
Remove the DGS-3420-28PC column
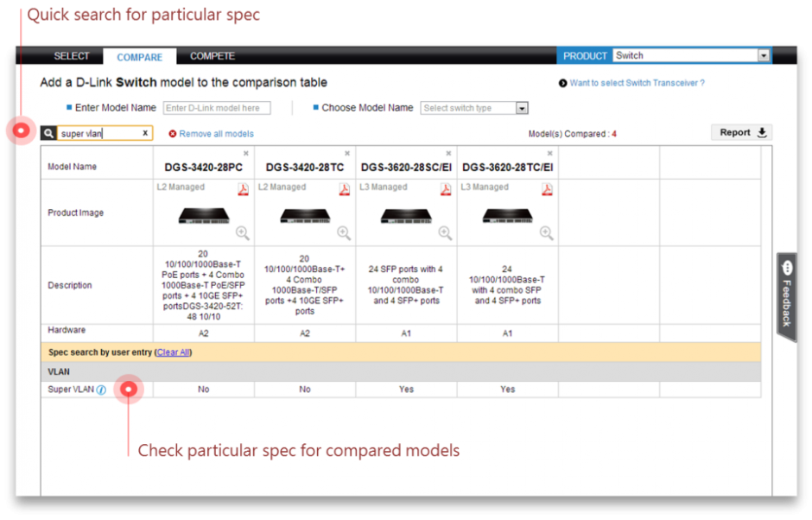point(246,153)
